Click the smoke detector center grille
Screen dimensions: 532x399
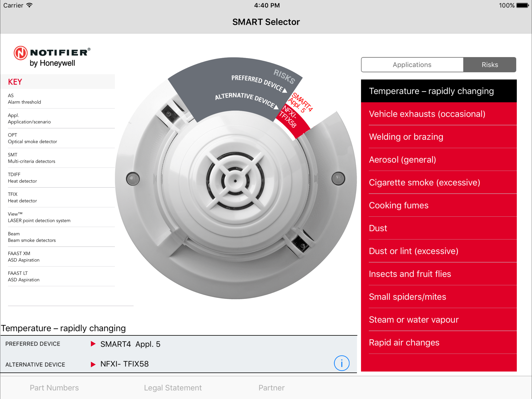click(x=235, y=181)
